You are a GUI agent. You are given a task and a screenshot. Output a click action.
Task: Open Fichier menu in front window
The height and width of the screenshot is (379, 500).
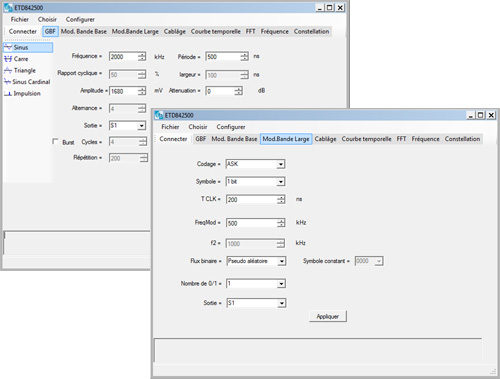pos(170,127)
